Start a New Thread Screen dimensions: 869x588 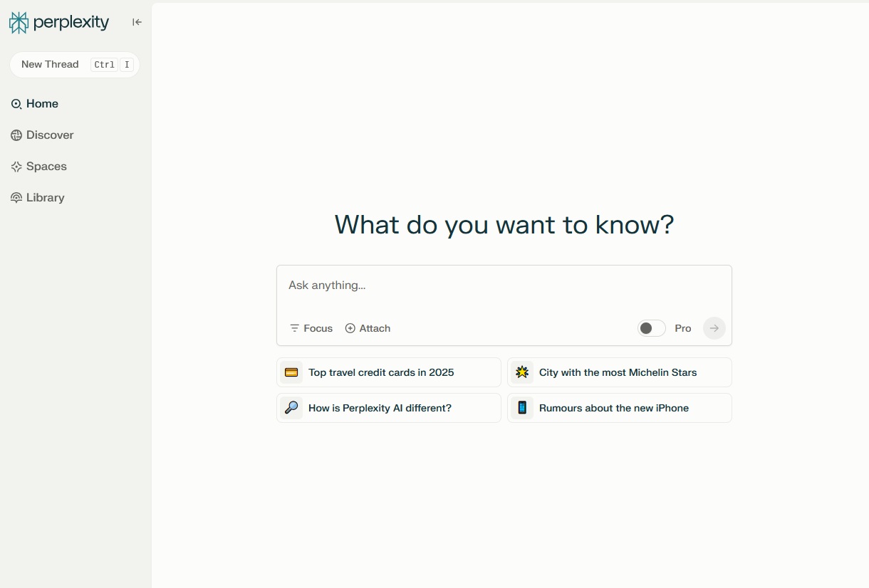click(75, 65)
